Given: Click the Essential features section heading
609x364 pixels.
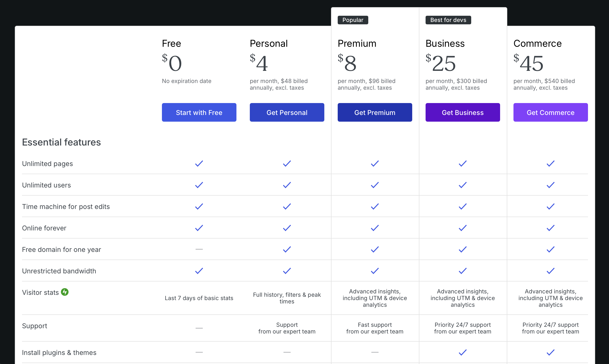Looking at the screenshot, I should click(x=61, y=142).
